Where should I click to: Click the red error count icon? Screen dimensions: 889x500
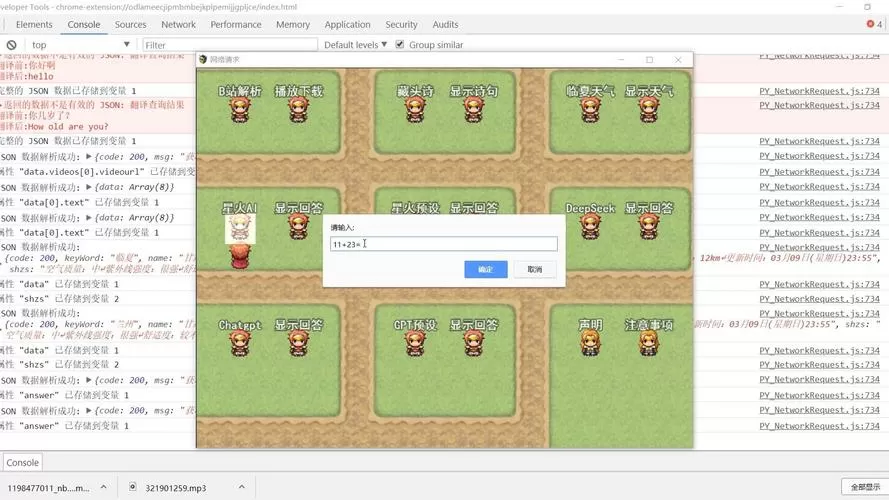click(870, 24)
